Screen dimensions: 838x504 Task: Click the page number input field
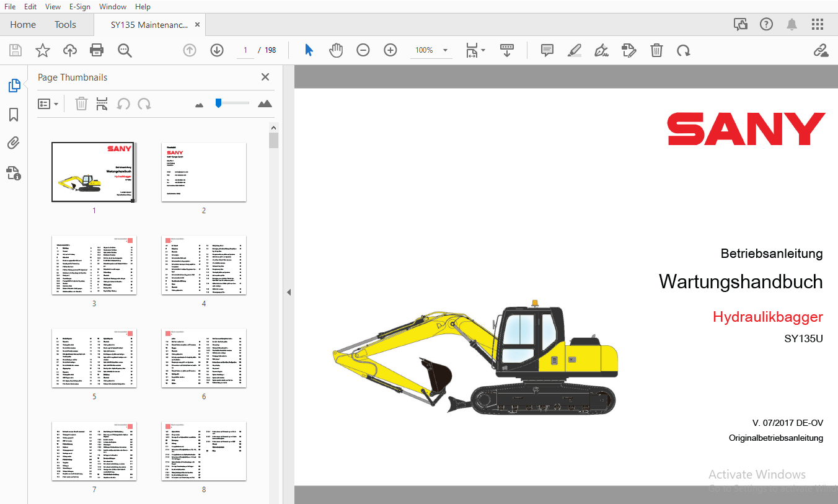pos(245,50)
